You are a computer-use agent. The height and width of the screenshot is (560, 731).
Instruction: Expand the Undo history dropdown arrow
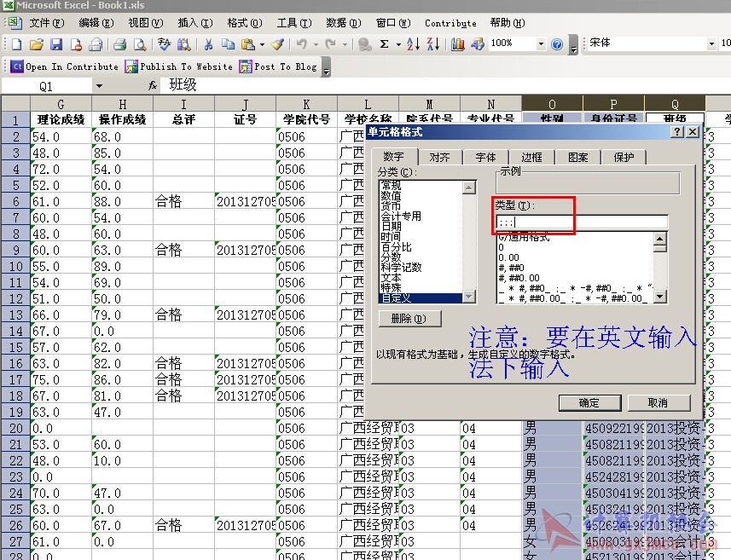pos(316,44)
